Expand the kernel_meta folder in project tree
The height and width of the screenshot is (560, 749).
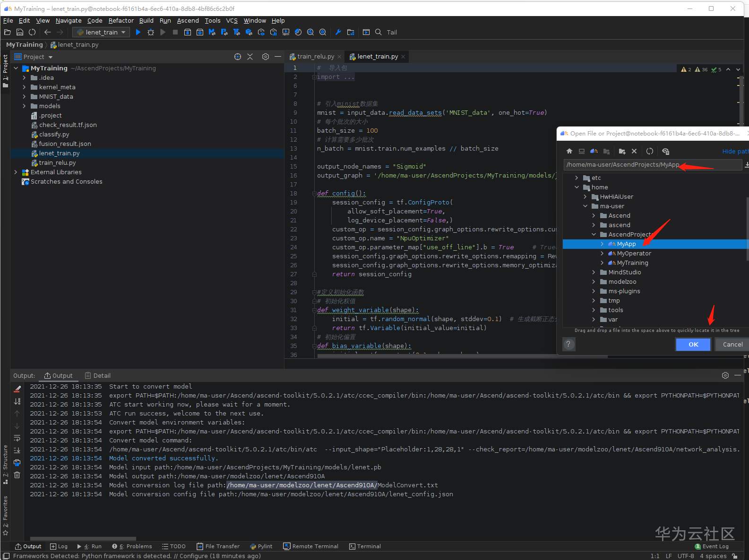[x=24, y=87]
